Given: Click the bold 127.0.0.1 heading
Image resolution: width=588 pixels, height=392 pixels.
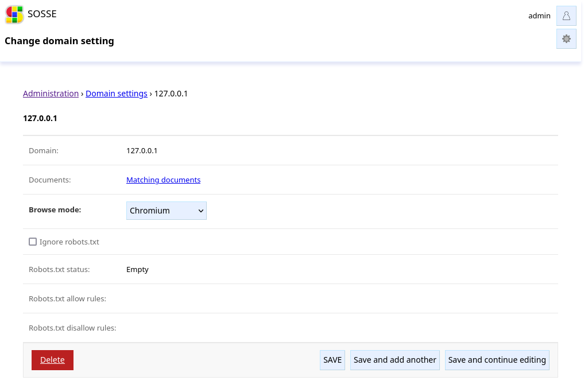Looking at the screenshot, I should point(40,118).
